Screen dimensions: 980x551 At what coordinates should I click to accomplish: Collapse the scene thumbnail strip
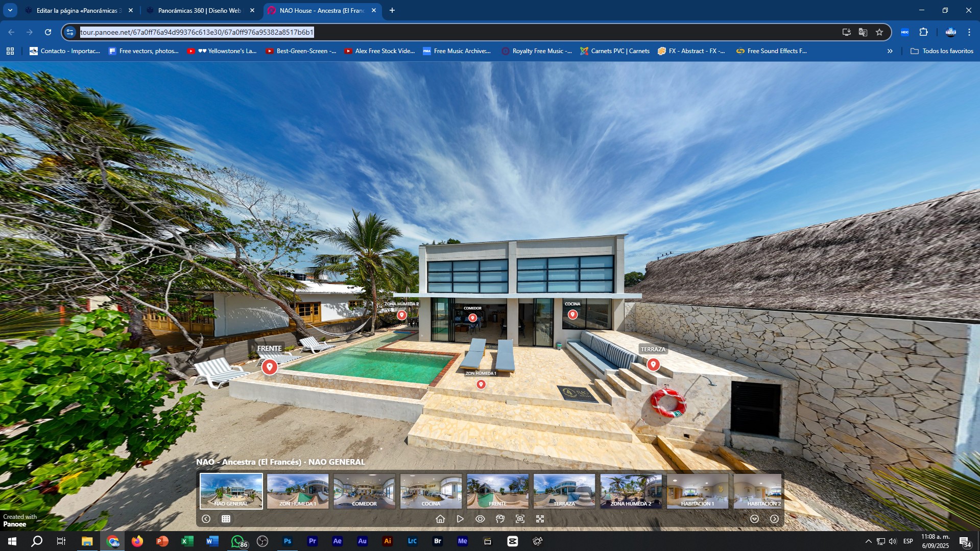click(x=754, y=519)
